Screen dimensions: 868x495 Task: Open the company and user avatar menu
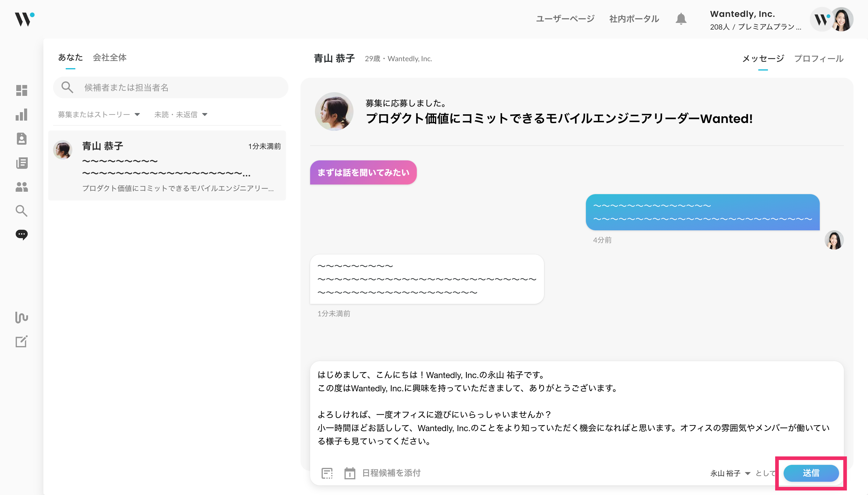point(832,19)
